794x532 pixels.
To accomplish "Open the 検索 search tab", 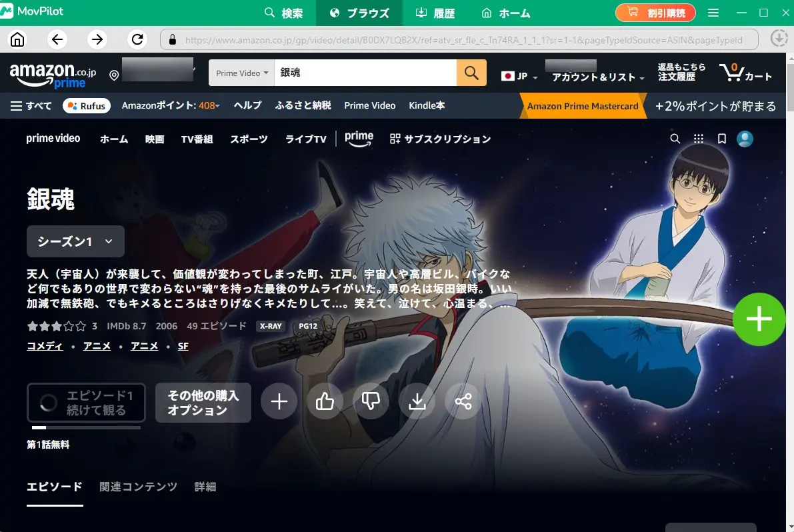I will pyautogui.click(x=283, y=13).
